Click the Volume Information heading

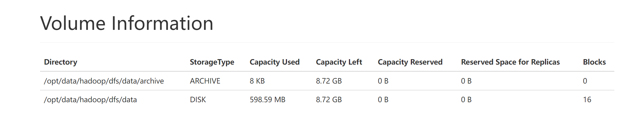click(x=127, y=23)
